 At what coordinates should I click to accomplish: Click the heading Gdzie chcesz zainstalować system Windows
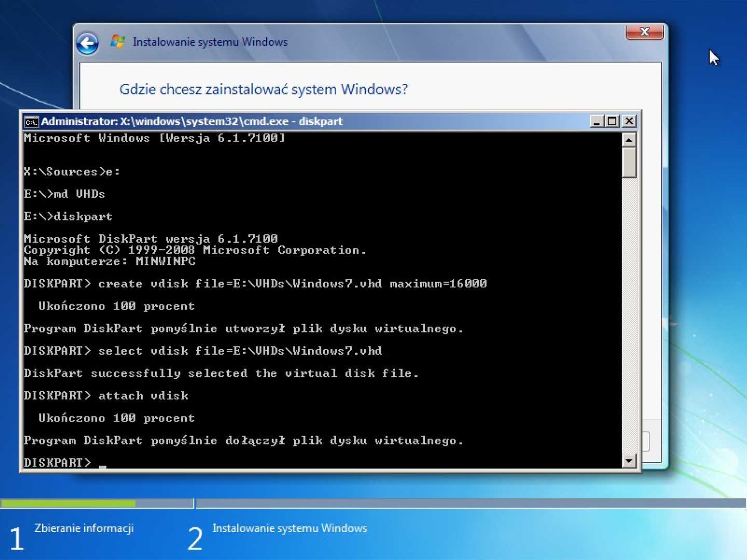(x=264, y=89)
